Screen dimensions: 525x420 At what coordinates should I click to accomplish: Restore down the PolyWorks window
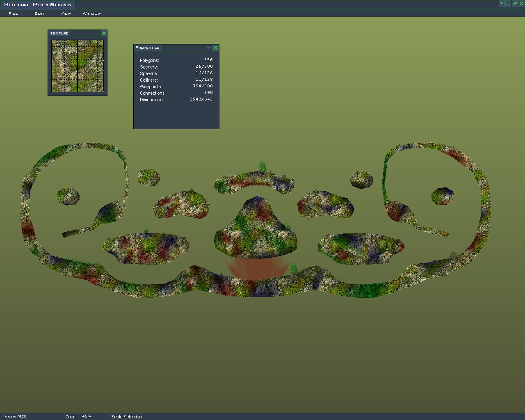click(515, 4)
